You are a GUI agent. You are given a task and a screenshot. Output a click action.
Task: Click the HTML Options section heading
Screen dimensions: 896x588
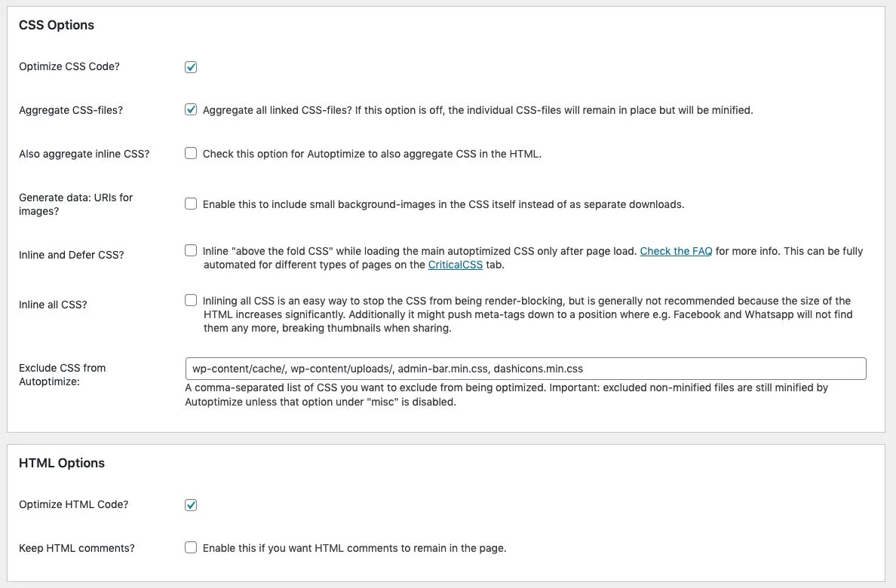(62, 463)
